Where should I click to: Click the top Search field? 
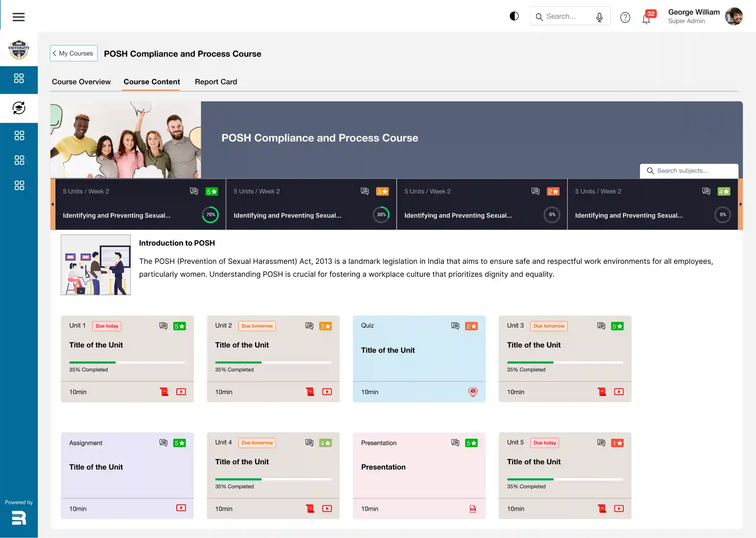point(570,16)
